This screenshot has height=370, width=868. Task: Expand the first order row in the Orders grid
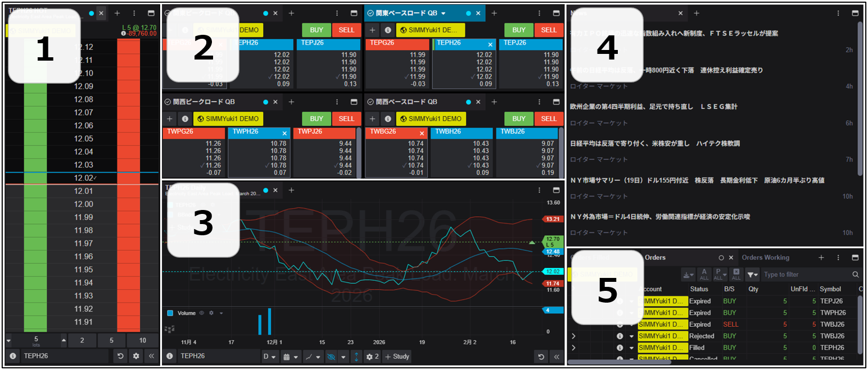[x=573, y=301]
